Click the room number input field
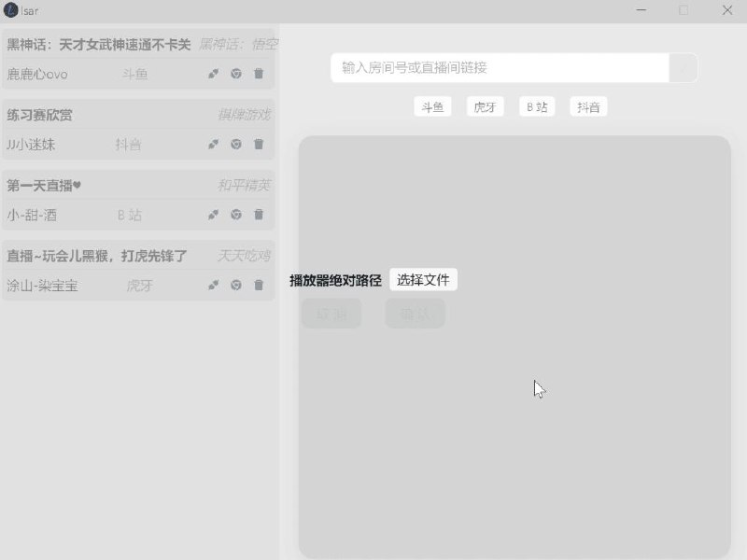 click(486, 67)
